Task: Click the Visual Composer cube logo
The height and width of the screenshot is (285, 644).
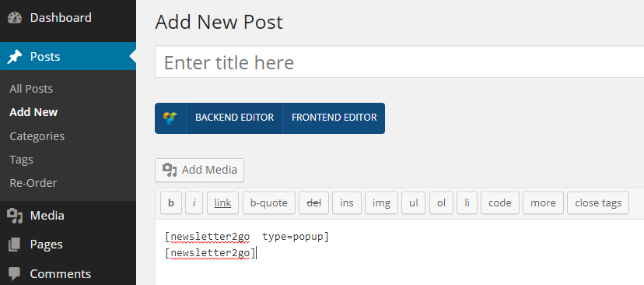Action: pyautogui.click(x=170, y=118)
